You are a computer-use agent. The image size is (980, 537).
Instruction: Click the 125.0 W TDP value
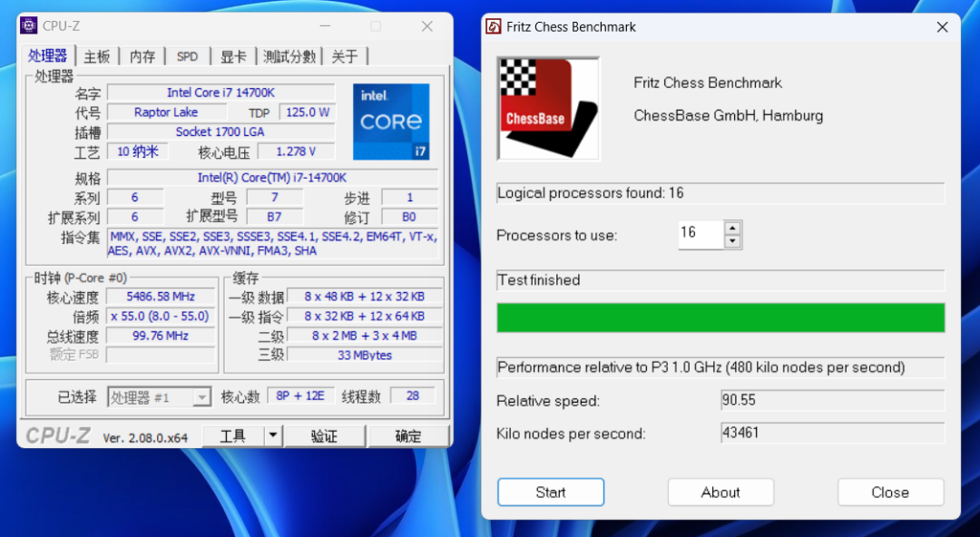pos(308,112)
